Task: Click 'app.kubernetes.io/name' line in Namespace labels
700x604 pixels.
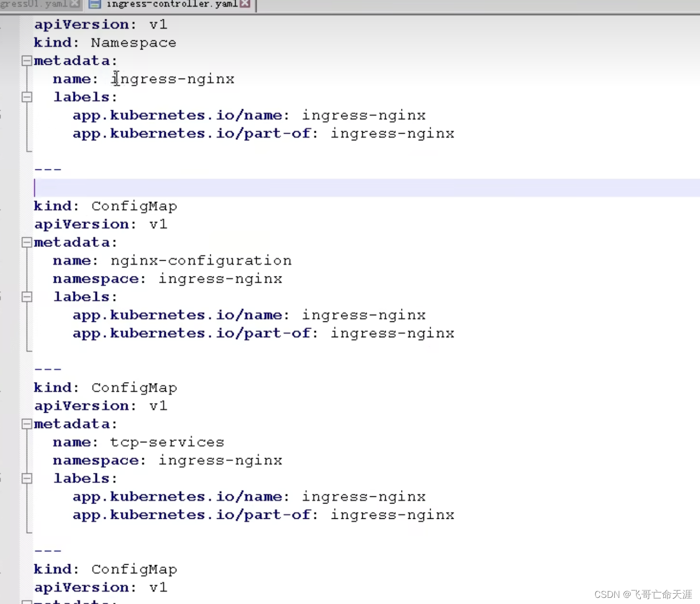Action: pos(249,115)
